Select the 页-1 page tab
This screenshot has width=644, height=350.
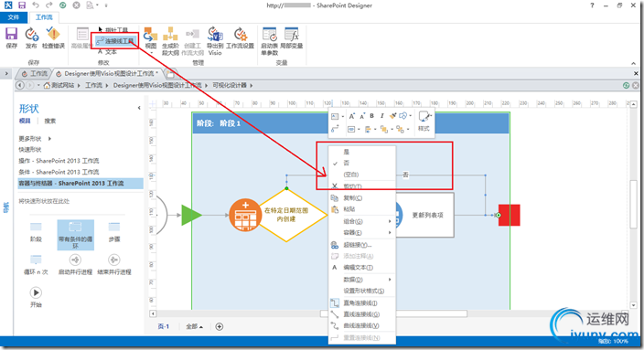tap(164, 326)
